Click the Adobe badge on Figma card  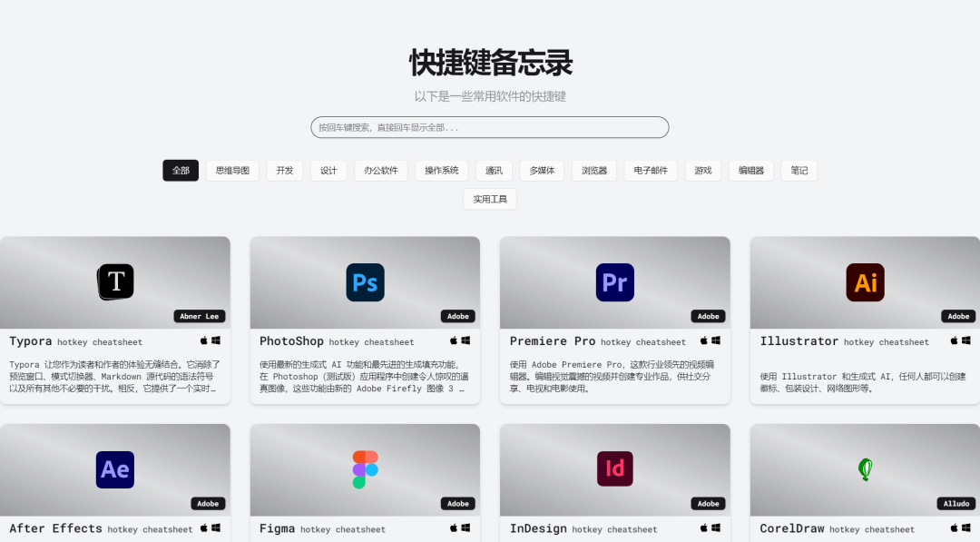coord(458,504)
